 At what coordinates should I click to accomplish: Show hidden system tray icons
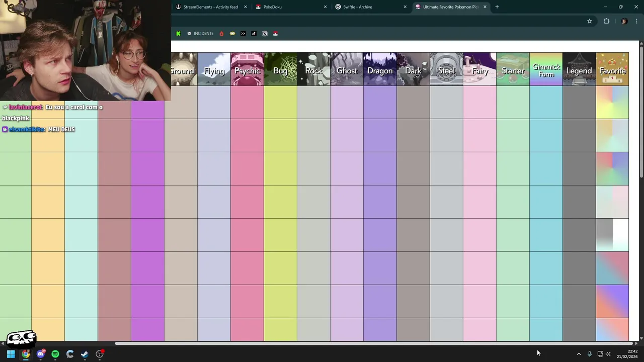coord(579,354)
